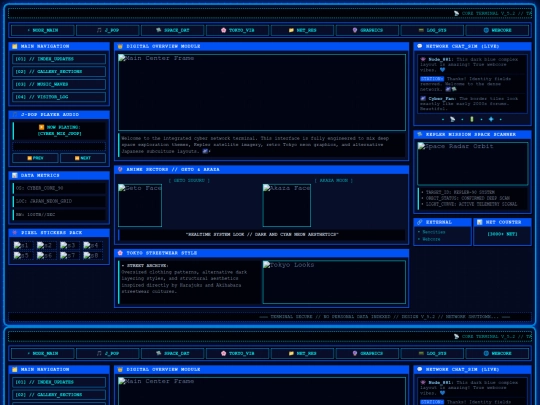Viewport: 540px width, 405px height.
Task: Click the STREET ARCHIVE: heading
Action: point(147,266)
